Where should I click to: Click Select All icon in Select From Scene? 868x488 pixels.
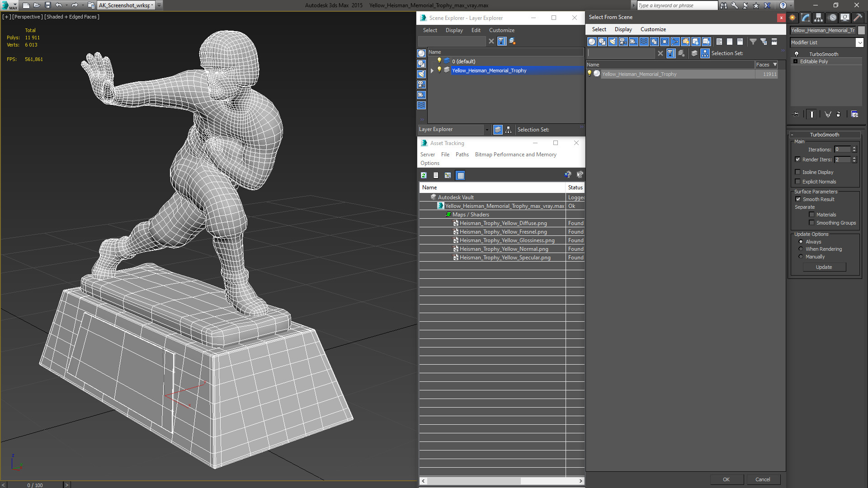pos(719,42)
